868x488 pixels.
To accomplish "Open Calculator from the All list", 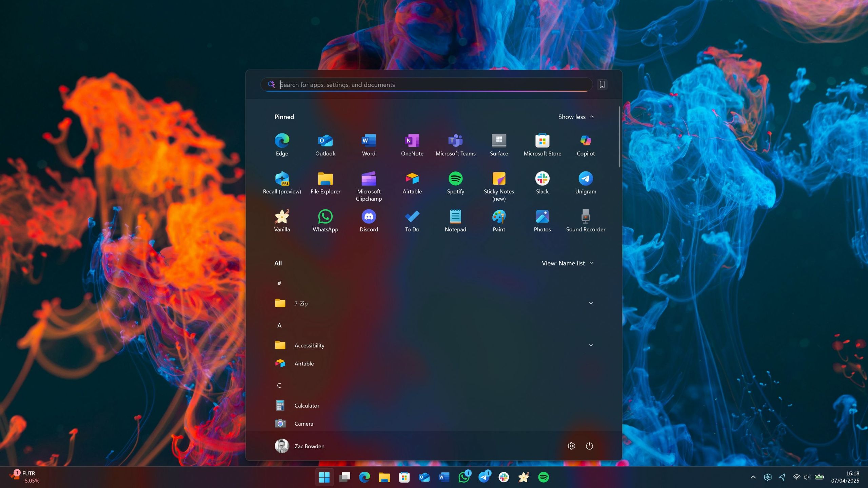I will [306, 405].
